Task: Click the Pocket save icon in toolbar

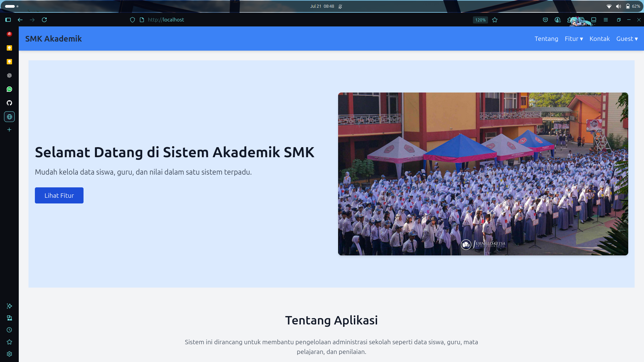Action: click(x=545, y=20)
